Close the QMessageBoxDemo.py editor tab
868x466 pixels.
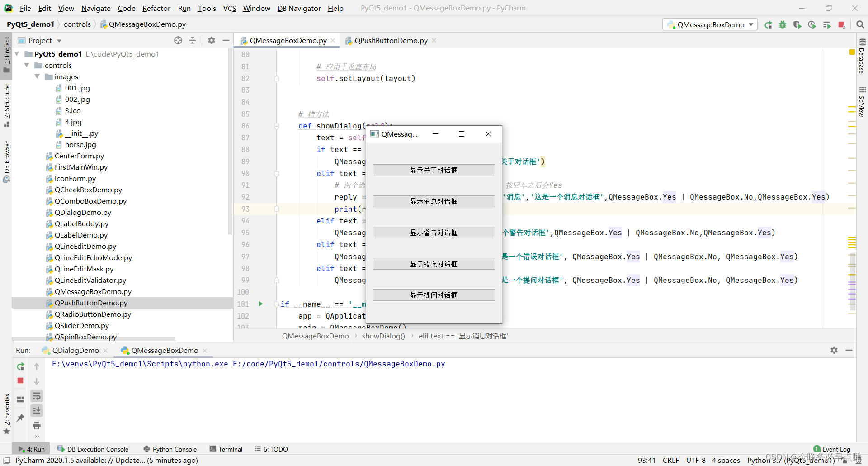click(x=333, y=40)
